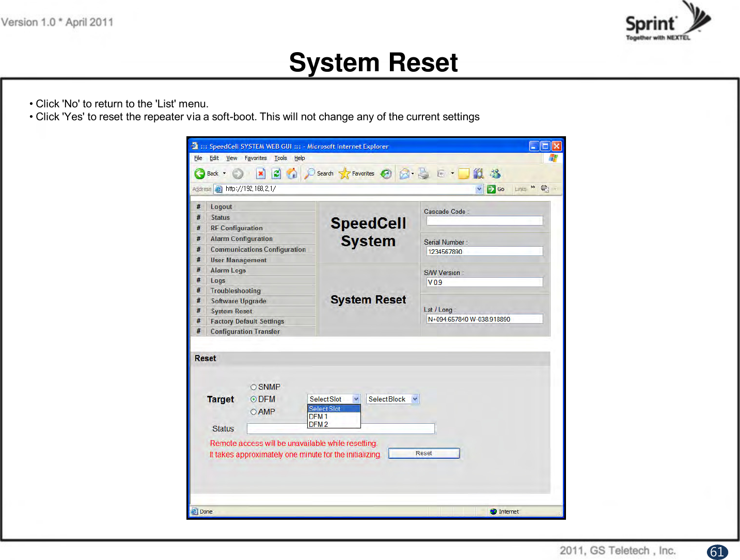Open the Alarm Configuration page
740x560 pixels.
point(242,239)
